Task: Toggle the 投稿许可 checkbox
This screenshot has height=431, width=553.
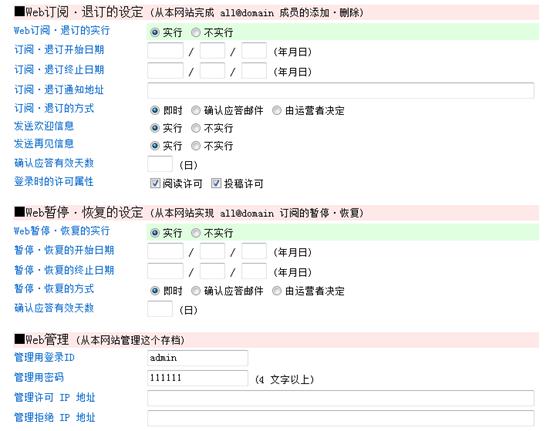Action: point(216,183)
